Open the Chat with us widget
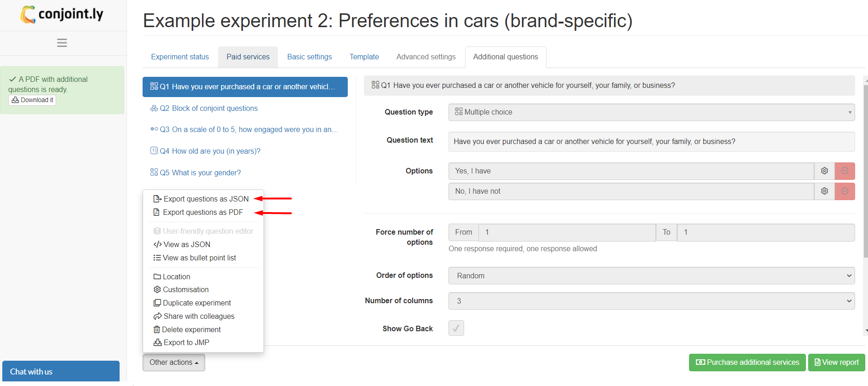 (61, 372)
